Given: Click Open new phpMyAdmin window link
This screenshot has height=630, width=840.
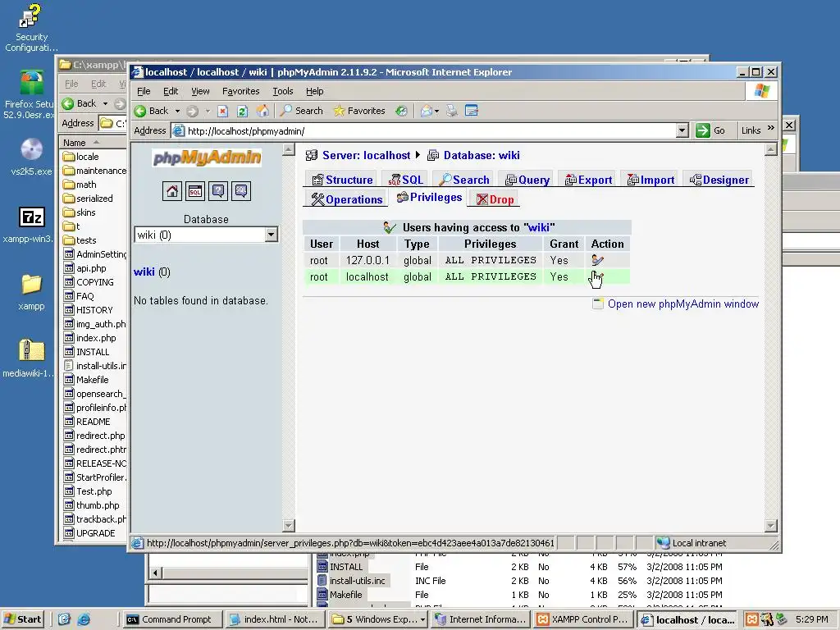Looking at the screenshot, I should point(683,304).
